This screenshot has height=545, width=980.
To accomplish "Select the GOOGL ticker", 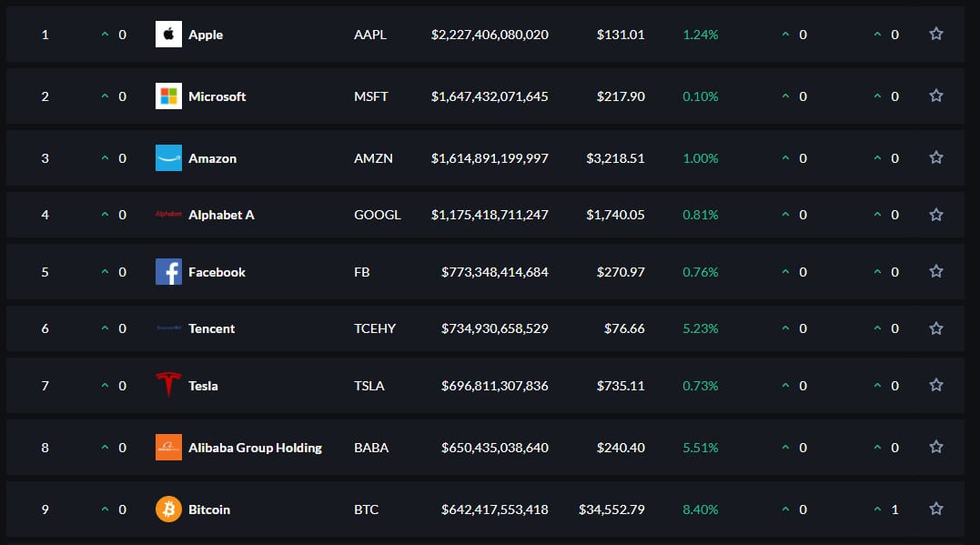I will (x=377, y=215).
